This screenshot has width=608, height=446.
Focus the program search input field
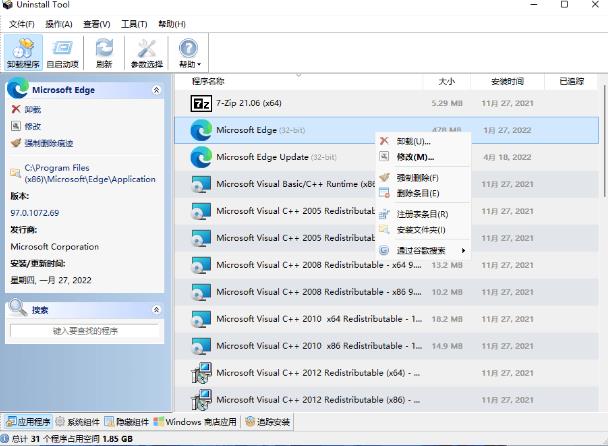click(x=85, y=331)
